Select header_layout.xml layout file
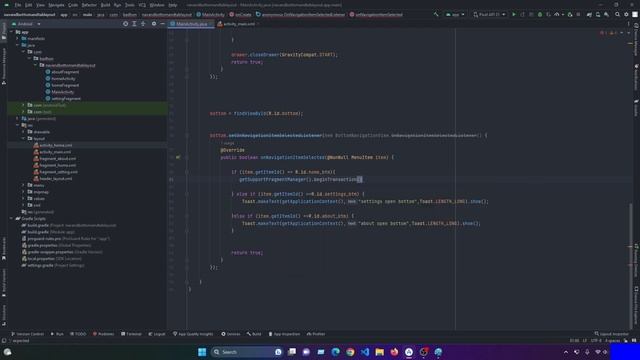The image size is (640, 360). [56, 178]
